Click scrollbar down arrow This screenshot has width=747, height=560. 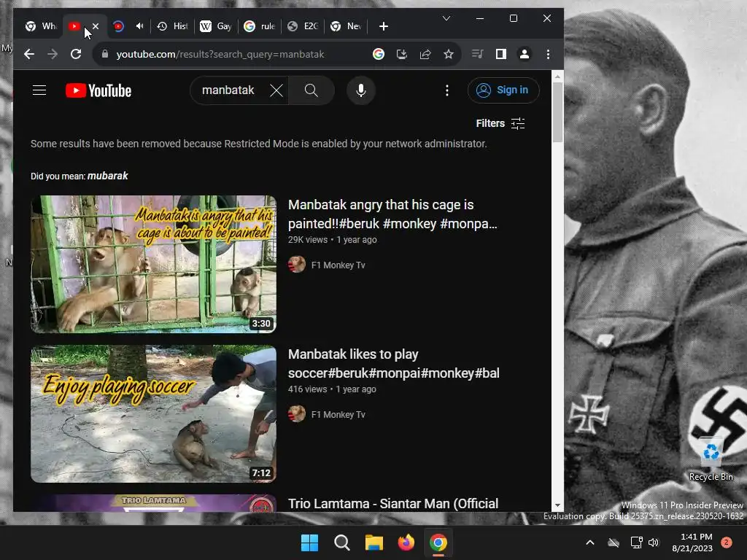[557, 506]
